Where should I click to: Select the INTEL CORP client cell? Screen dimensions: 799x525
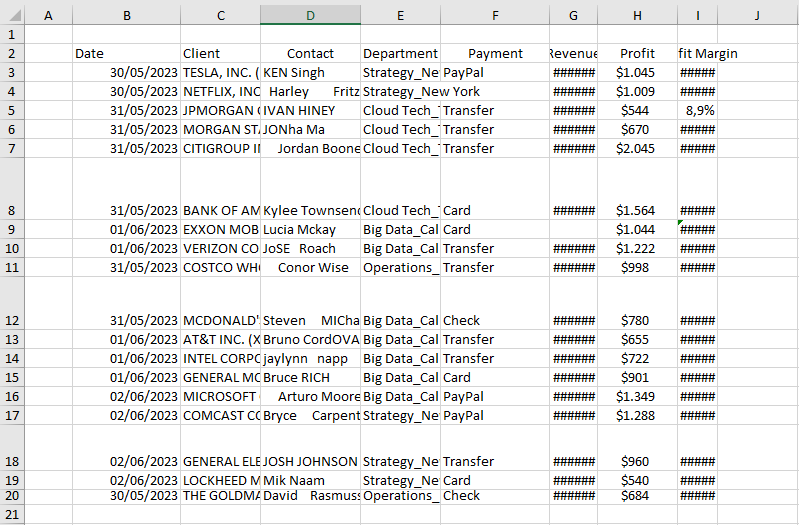[x=220, y=358]
